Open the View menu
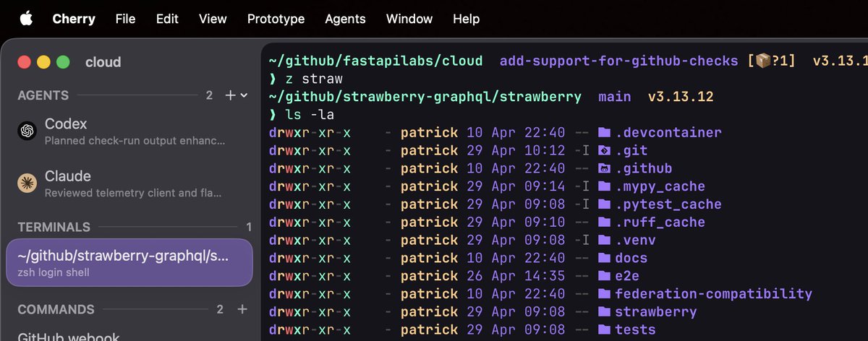This screenshot has width=868, height=341. pos(213,19)
